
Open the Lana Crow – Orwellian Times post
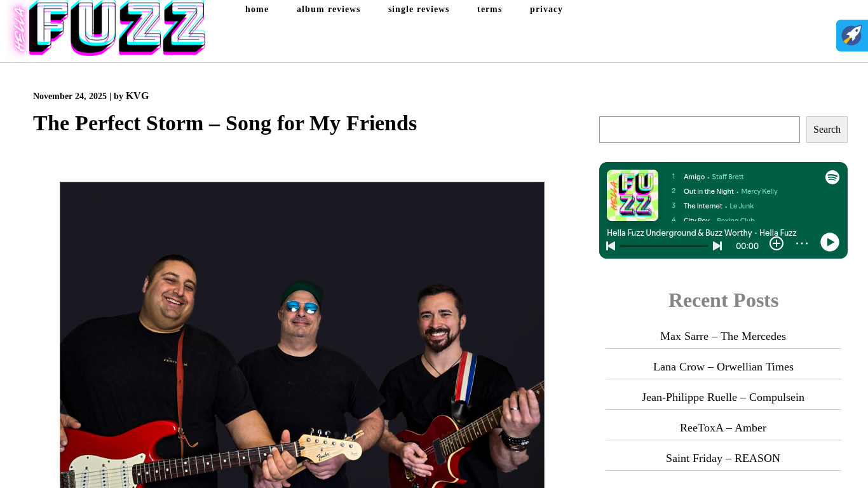tap(723, 367)
